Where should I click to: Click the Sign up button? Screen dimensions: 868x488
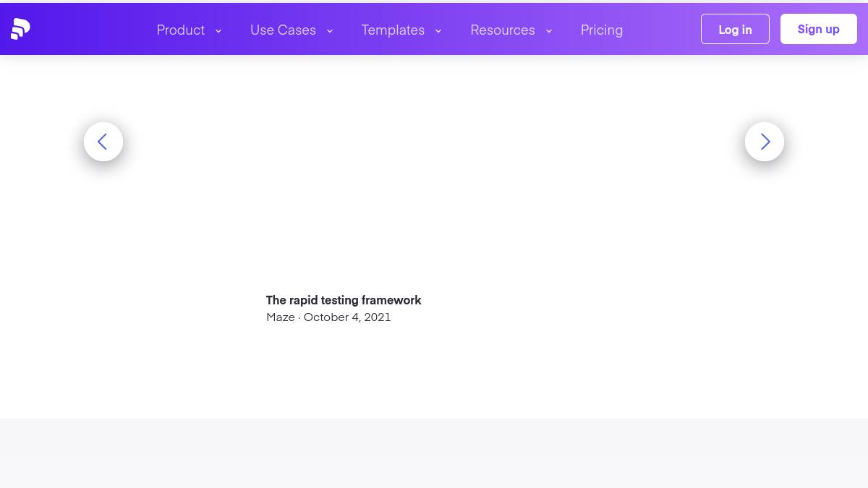819,29
